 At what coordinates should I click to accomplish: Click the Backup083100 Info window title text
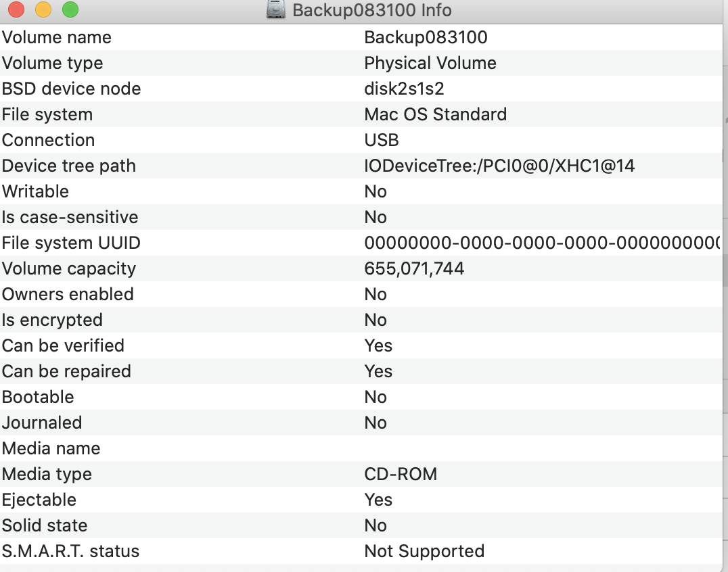(371, 11)
